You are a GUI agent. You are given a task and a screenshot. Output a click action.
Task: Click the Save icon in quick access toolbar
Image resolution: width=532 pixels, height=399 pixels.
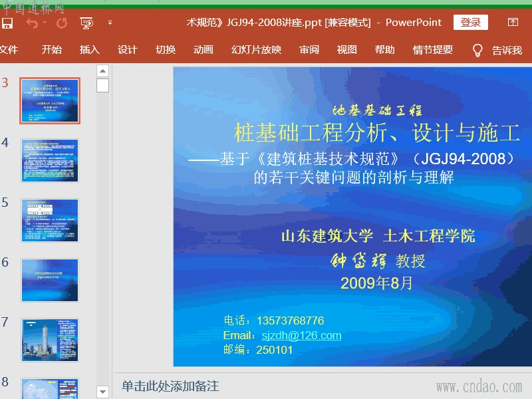(7, 23)
